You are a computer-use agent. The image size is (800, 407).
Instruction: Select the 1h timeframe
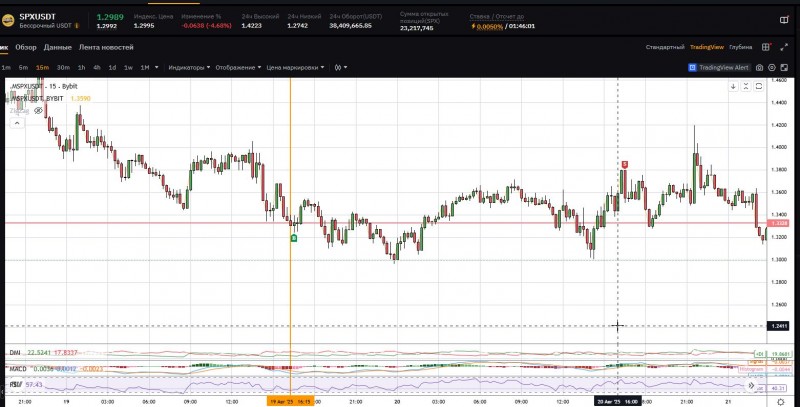coord(82,67)
